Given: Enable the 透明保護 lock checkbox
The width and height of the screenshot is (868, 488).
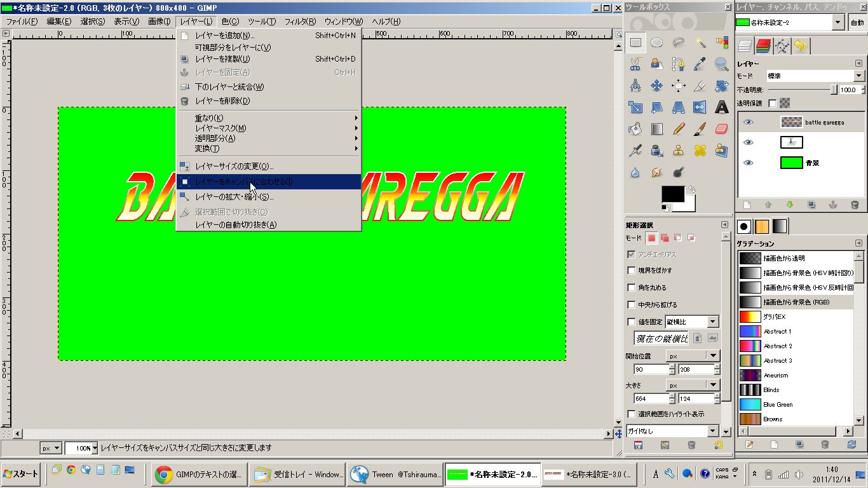Looking at the screenshot, I should coord(773,103).
